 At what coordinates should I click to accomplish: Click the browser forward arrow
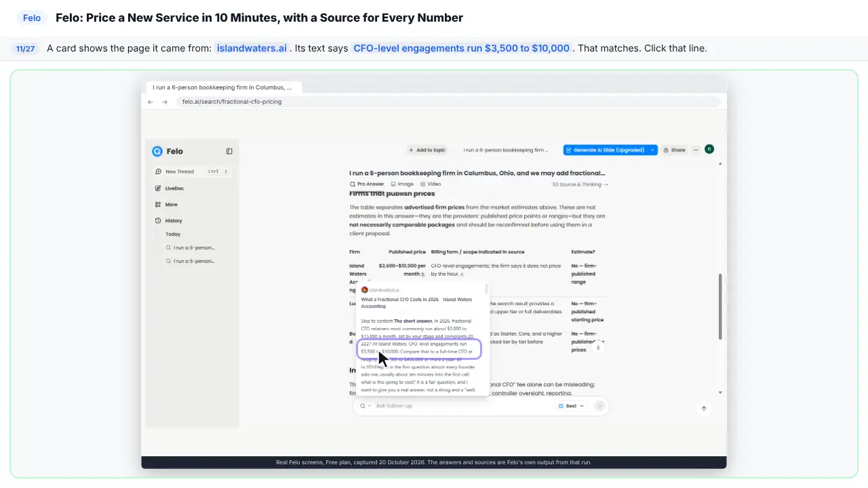165,102
